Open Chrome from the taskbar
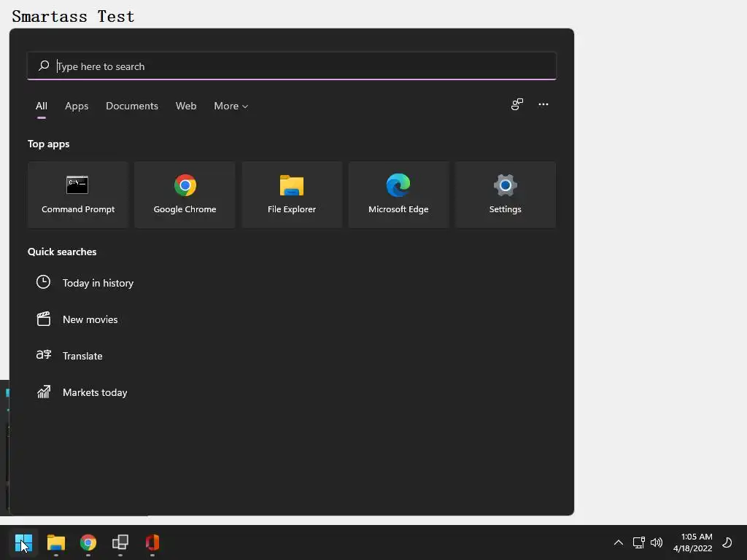Image resolution: width=747 pixels, height=560 pixels. (x=88, y=542)
